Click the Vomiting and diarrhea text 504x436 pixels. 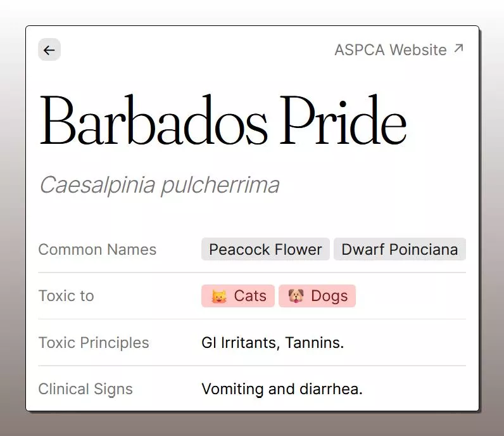point(282,389)
